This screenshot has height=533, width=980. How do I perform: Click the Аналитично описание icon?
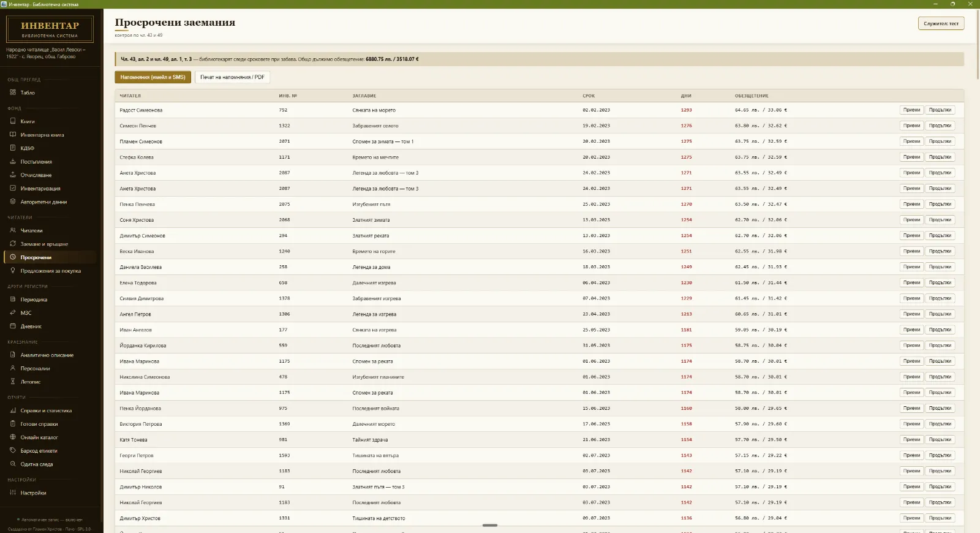point(13,355)
